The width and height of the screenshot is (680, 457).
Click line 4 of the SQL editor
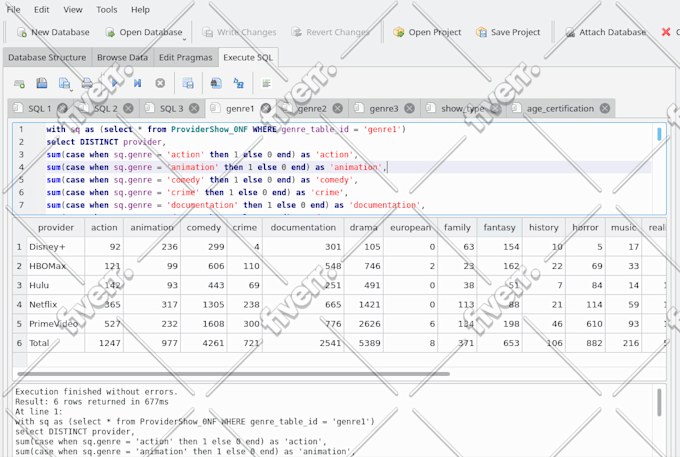click(347, 167)
